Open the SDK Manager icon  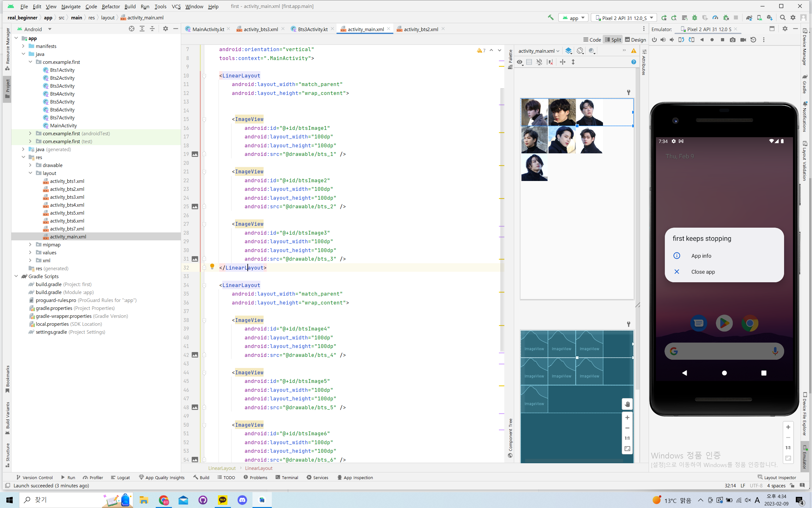770,17
